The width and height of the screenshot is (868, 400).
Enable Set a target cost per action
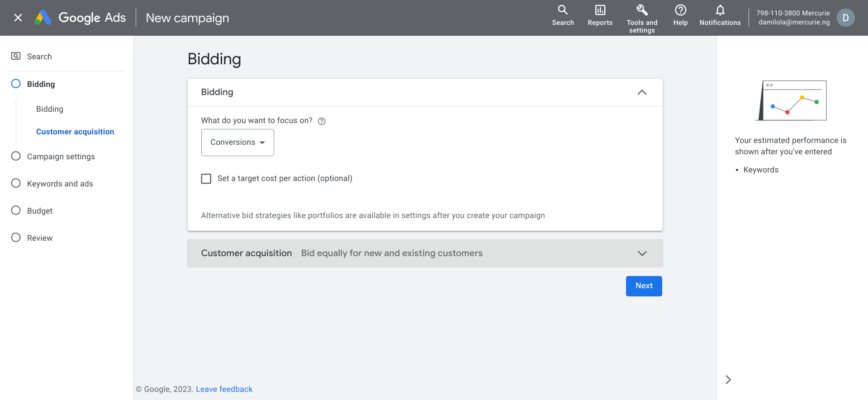click(x=206, y=179)
